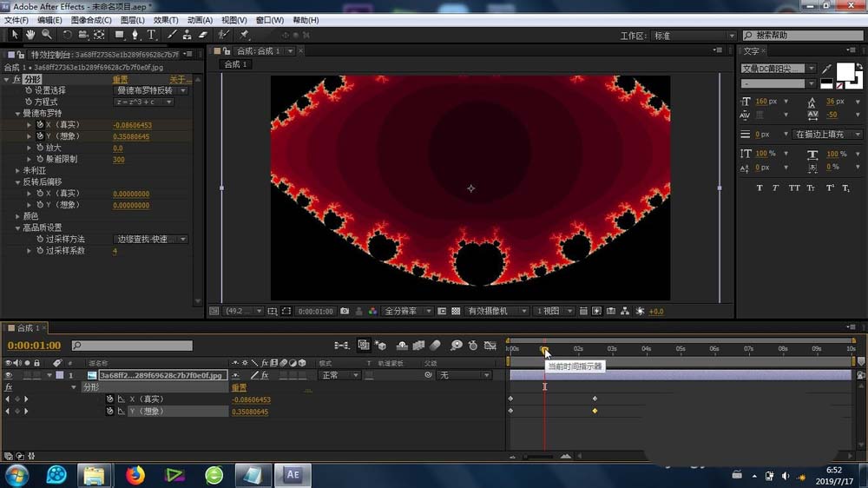This screenshot has height=488, width=868.
Task: Click the 关于 link for 分形 effect
Action: point(179,79)
